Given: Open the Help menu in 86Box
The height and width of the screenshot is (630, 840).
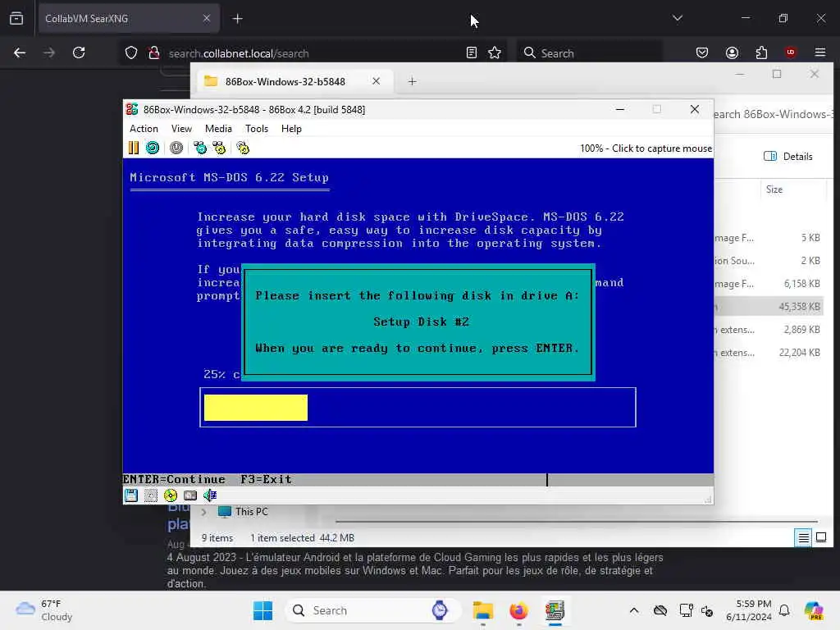Looking at the screenshot, I should (x=291, y=129).
